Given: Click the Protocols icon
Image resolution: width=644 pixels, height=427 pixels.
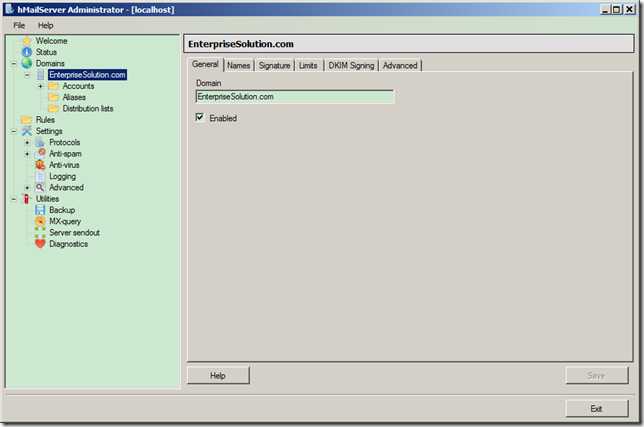Looking at the screenshot, I should pyautogui.click(x=40, y=142).
